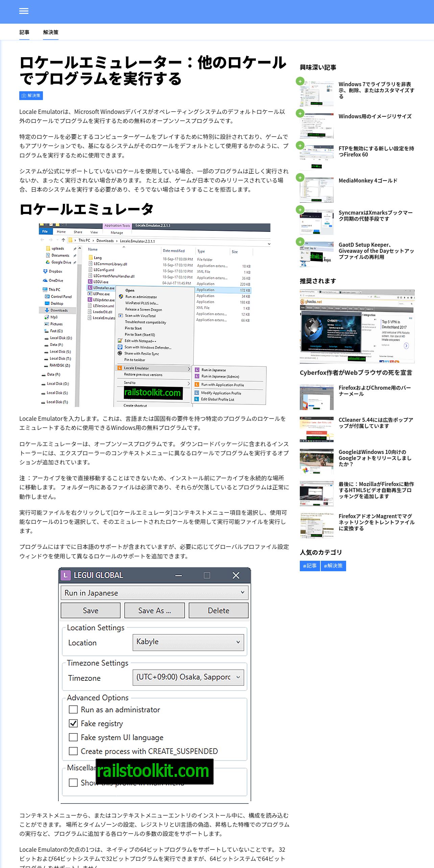Open the hamburger menu in the blue header

[24, 11]
